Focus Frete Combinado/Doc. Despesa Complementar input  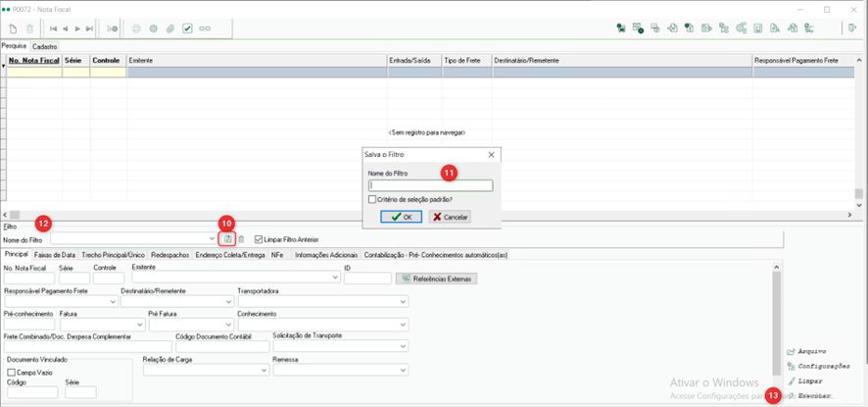87,346
